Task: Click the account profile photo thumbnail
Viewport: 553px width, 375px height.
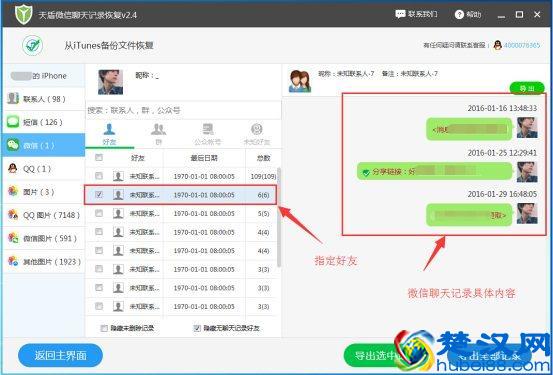Action: coord(110,82)
